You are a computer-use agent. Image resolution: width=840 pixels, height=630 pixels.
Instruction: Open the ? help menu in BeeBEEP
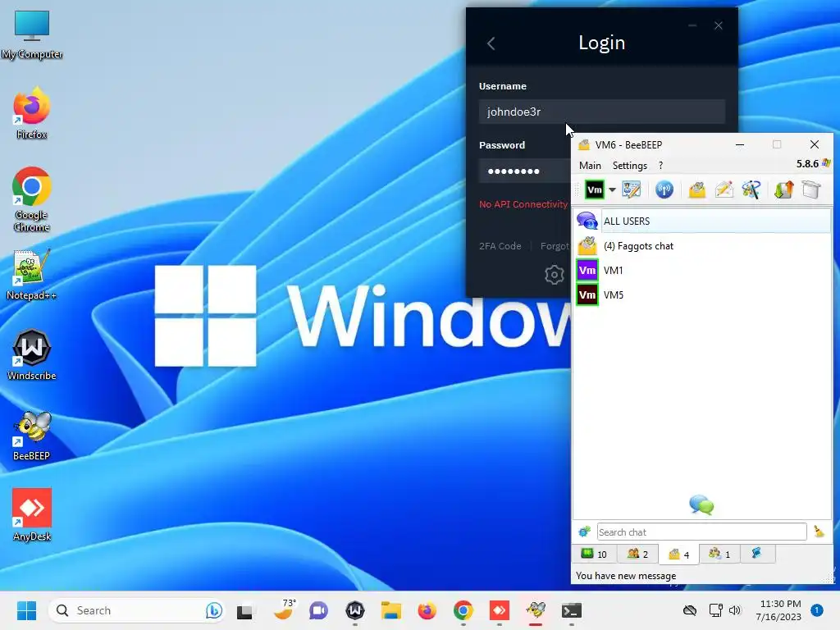click(660, 166)
